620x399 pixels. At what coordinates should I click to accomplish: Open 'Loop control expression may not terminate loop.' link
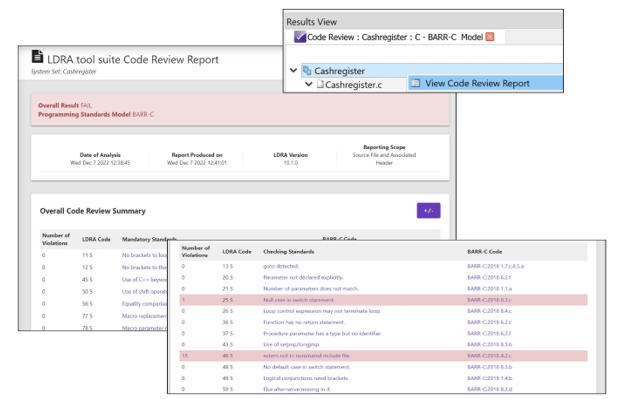(322, 311)
